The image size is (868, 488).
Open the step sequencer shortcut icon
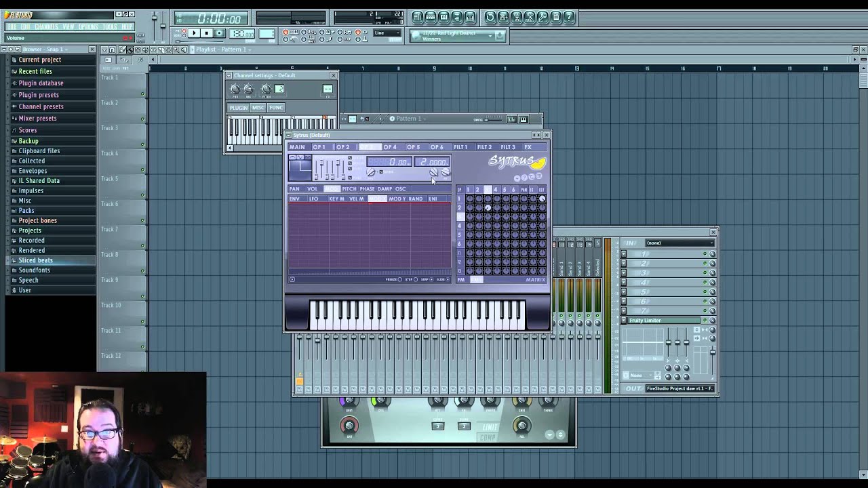[431, 18]
